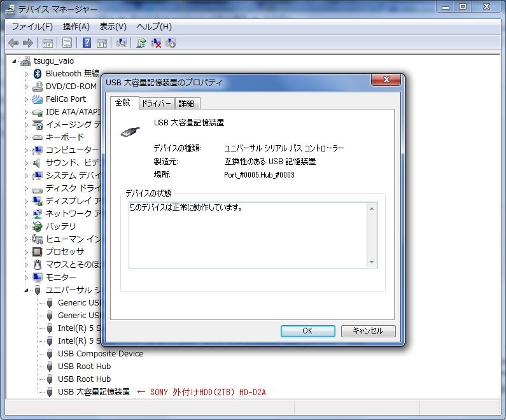Select the ヒューマン インターフェイス tree item
The image size is (506, 420).
pyautogui.click(x=73, y=239)
